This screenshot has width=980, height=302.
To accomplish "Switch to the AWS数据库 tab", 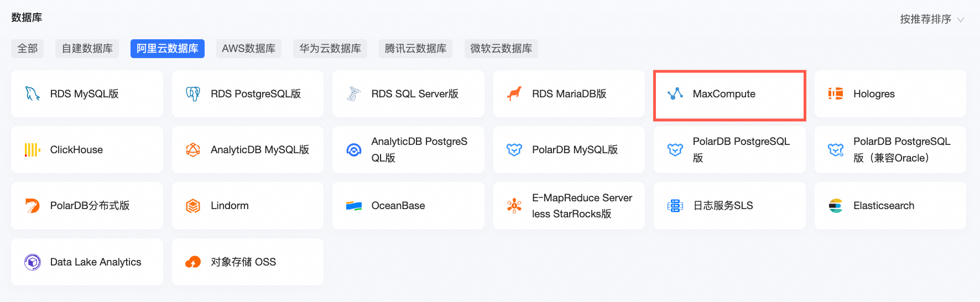I will [x=249, y=49].
